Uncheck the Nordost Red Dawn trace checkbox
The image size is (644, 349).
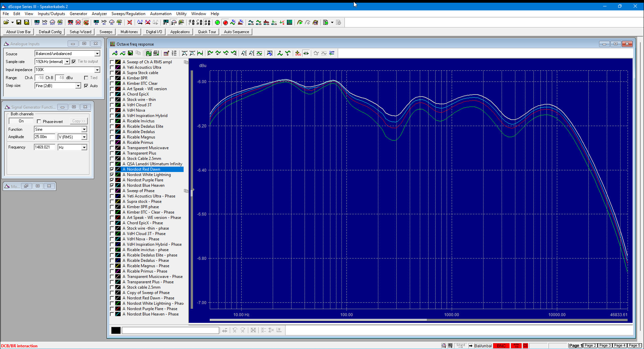pos(112,169)
